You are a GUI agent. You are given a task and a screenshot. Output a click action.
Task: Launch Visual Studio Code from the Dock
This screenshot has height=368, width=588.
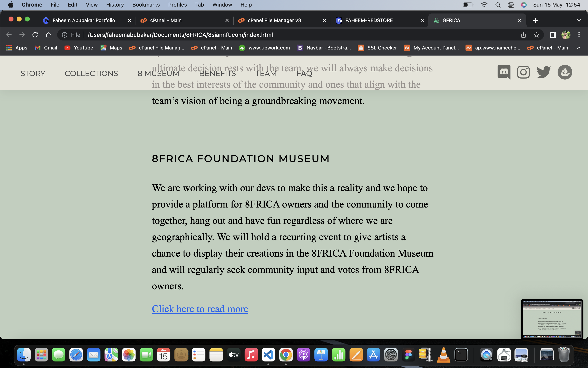pos(268,355)
